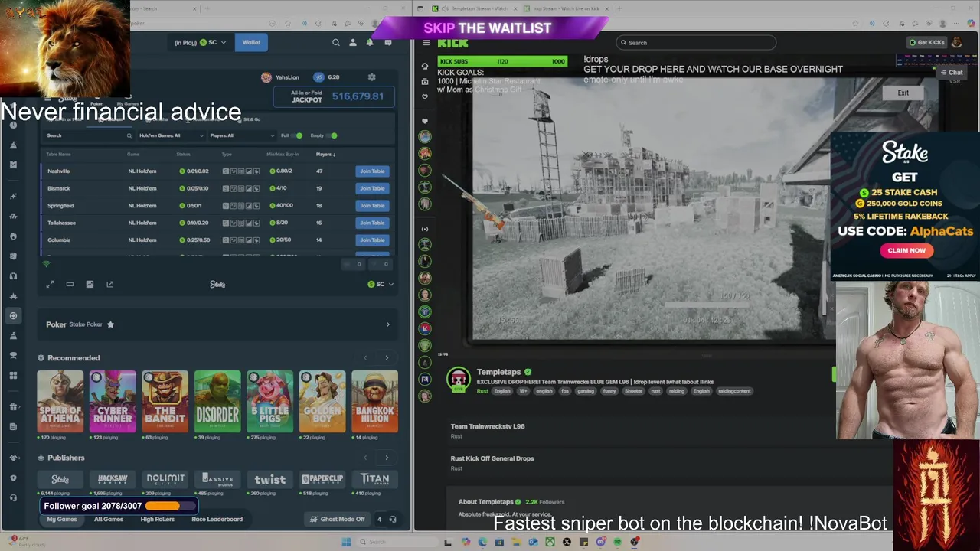
Task: Click the Stake sidebar gift promotions icon
Action: tap(13, 406)
